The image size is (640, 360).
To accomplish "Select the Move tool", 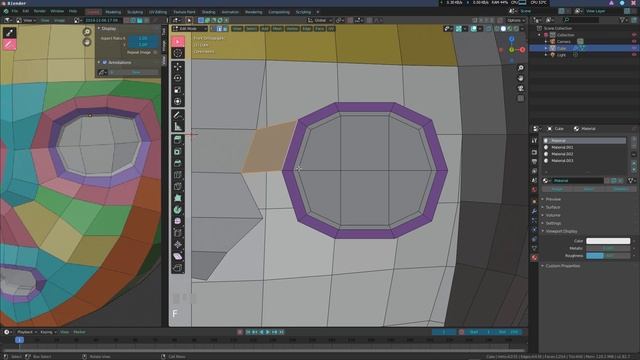I will coord(178,67).
